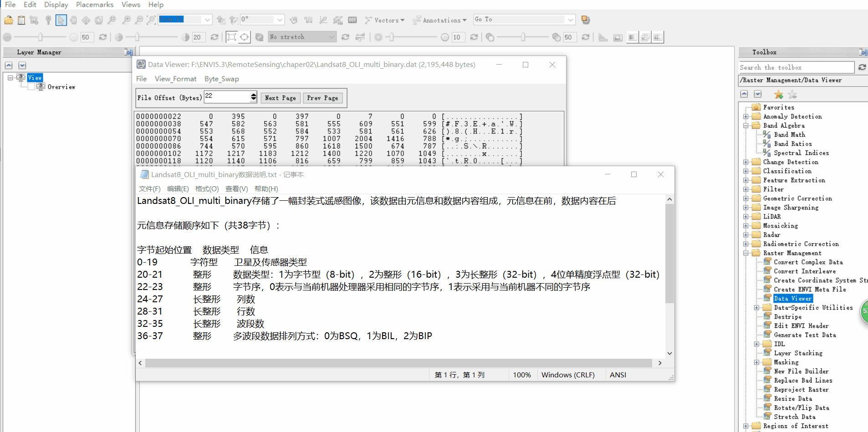This screenshot has height=432, width=868.
Task: Expand the Classification folder
Action: pyautogui.click(x=745, y=171)
